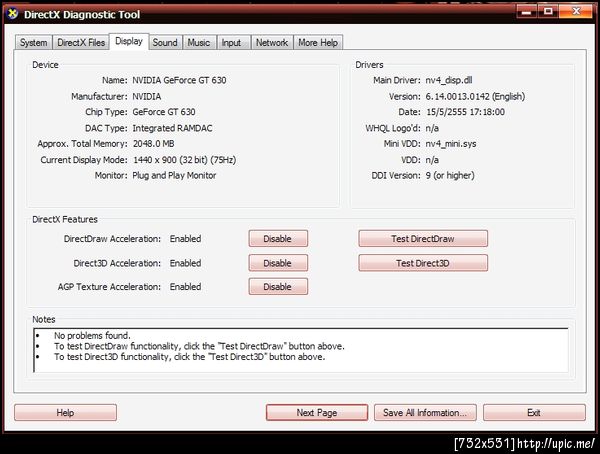Image resolution: width=600 pixels, height=454 pixels.
Task: Run the Test DirectDraw button
Action: click(x=423, y=238)
